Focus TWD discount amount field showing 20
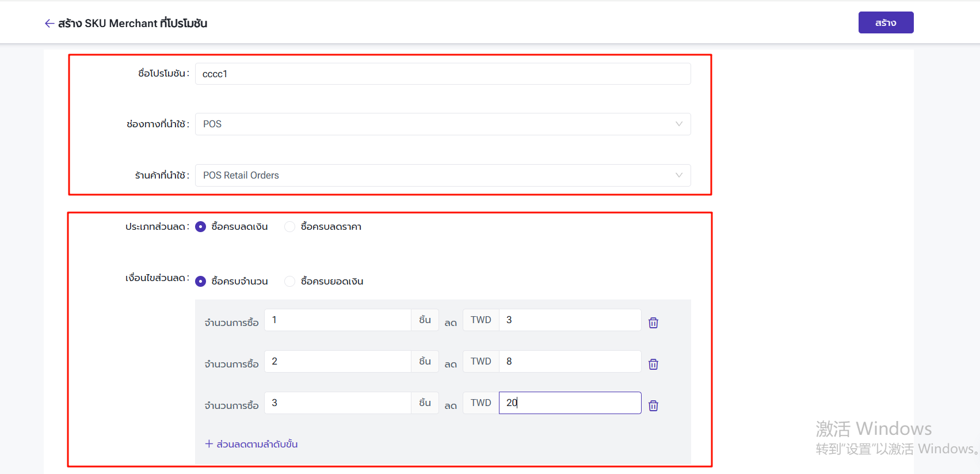 coord(569,403)
